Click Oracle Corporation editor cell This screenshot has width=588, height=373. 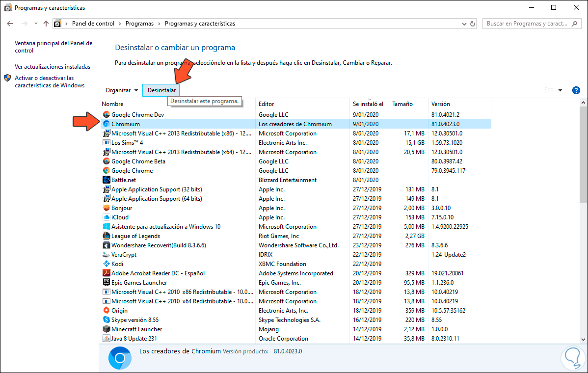point(284,339)
